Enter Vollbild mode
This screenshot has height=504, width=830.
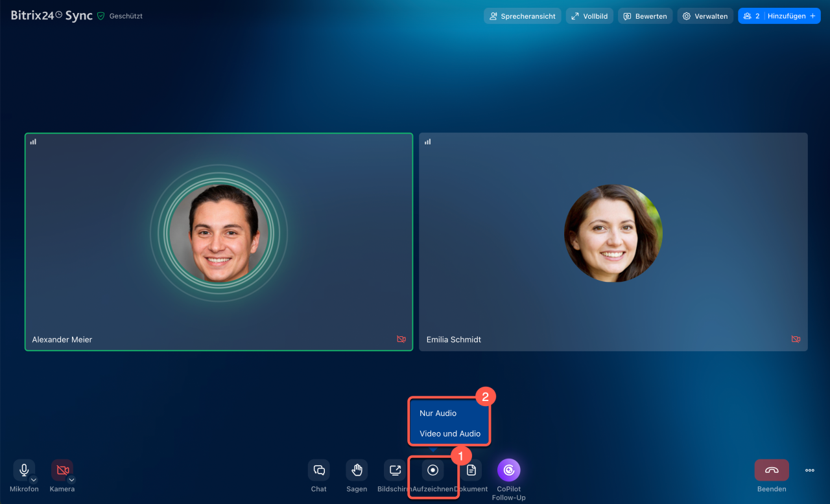tap(589, 16)
